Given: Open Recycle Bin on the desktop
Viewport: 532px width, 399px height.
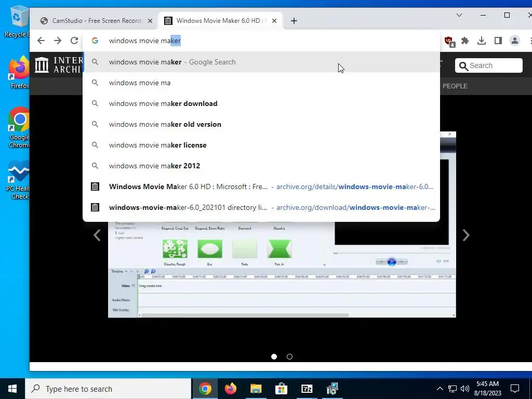Looking at the screenshot, I should pos(17,21).
